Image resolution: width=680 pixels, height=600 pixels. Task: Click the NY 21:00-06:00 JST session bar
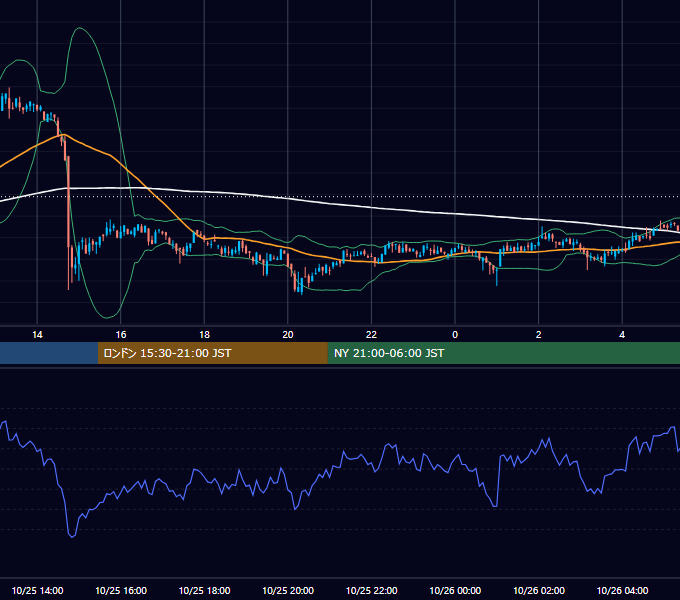pyautogui.click(x=503, y=353)
